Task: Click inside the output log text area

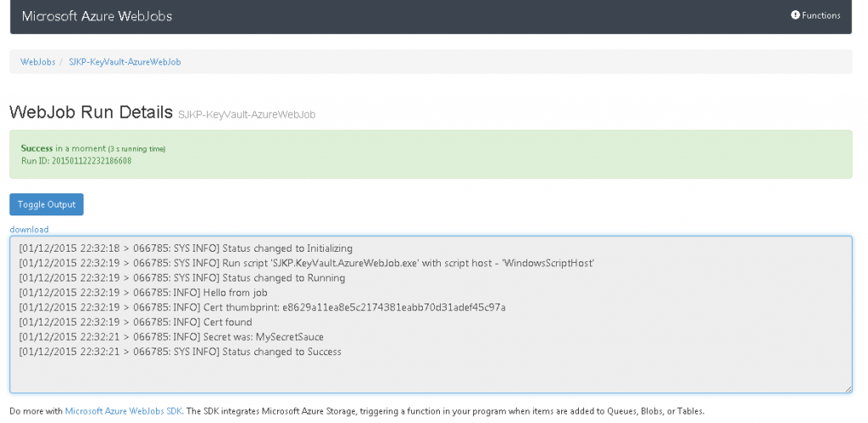Action: click(431, 314)
